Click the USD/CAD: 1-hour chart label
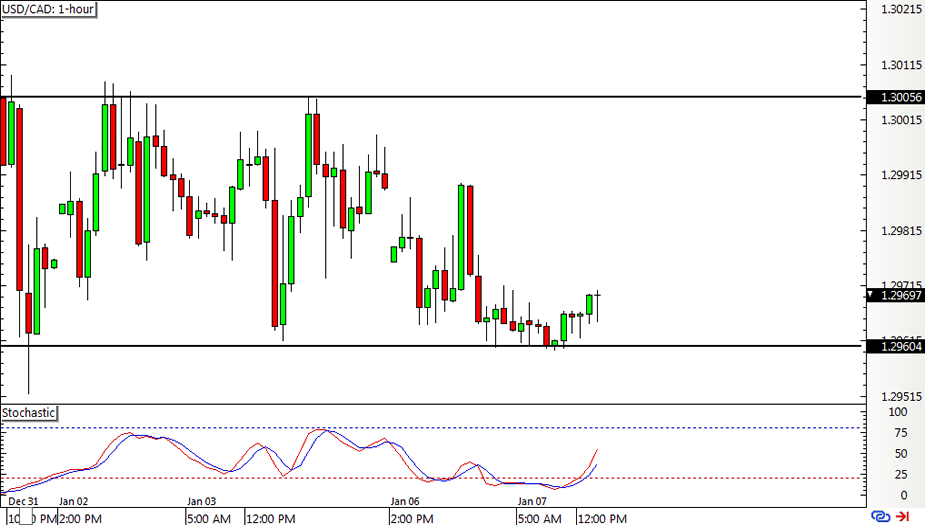Image resolution: width=925 pixels, height=525 pixels. [48, 9]
